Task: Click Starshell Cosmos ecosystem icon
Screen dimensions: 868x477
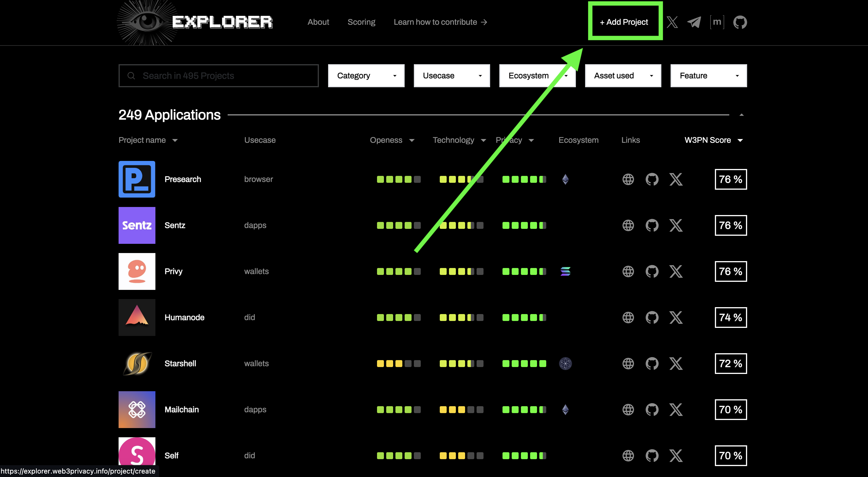Action: point(566,363)
